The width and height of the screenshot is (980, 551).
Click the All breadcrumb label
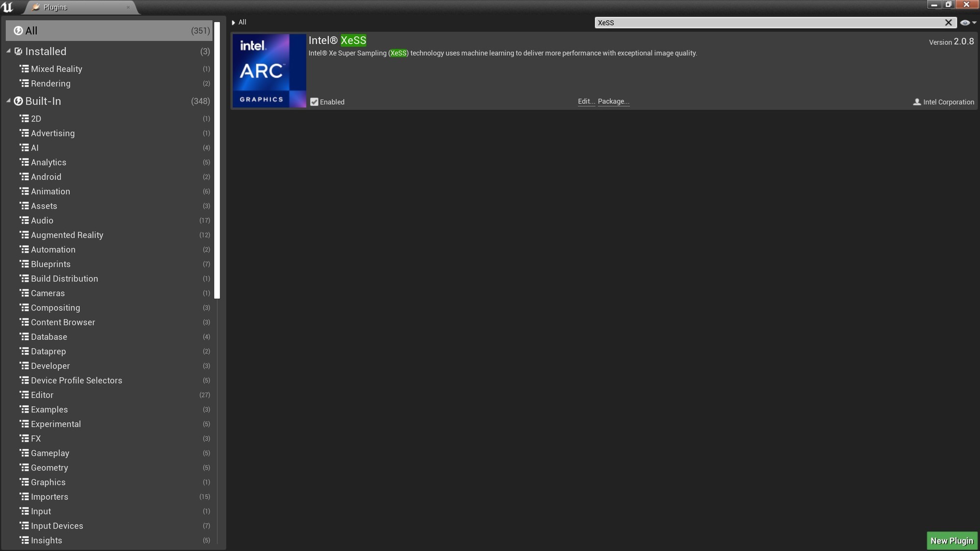[x=243, y=23]
